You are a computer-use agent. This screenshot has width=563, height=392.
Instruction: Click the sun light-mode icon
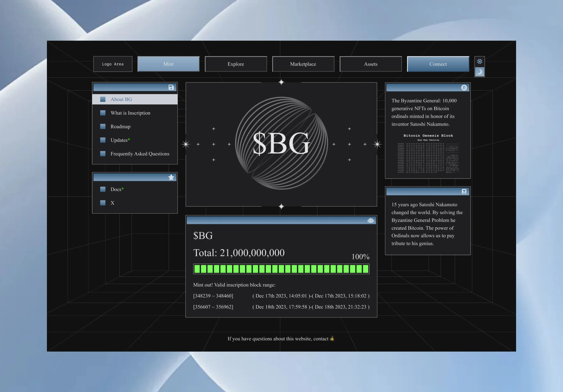click(479, 61)
